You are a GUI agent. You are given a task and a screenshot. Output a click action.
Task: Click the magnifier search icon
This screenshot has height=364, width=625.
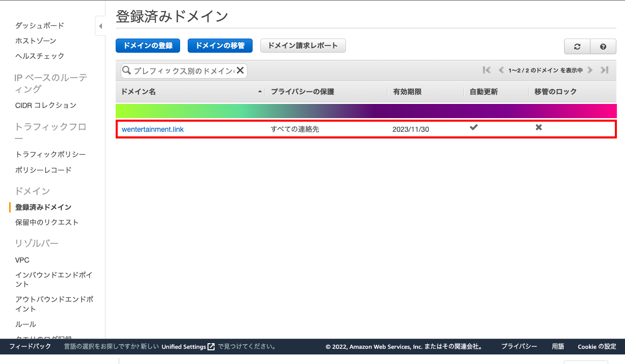click(126, 70)
